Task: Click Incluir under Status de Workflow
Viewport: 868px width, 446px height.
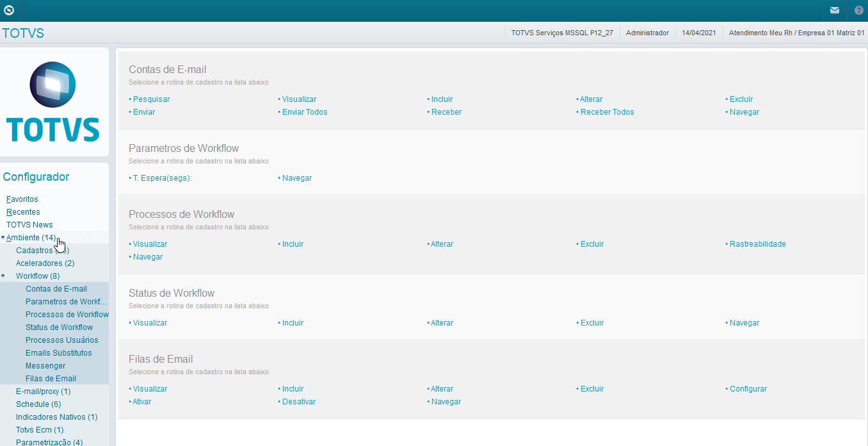Action: (x=293, y=323)
